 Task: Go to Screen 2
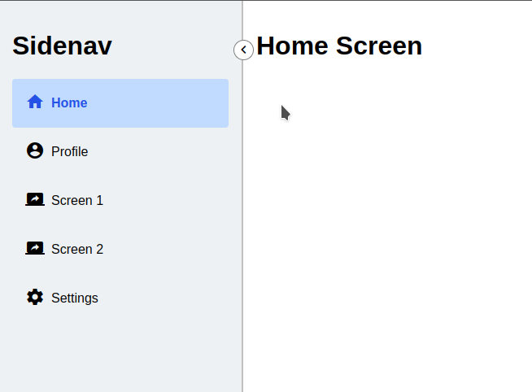pyautogui.click(x=120, y=250)
